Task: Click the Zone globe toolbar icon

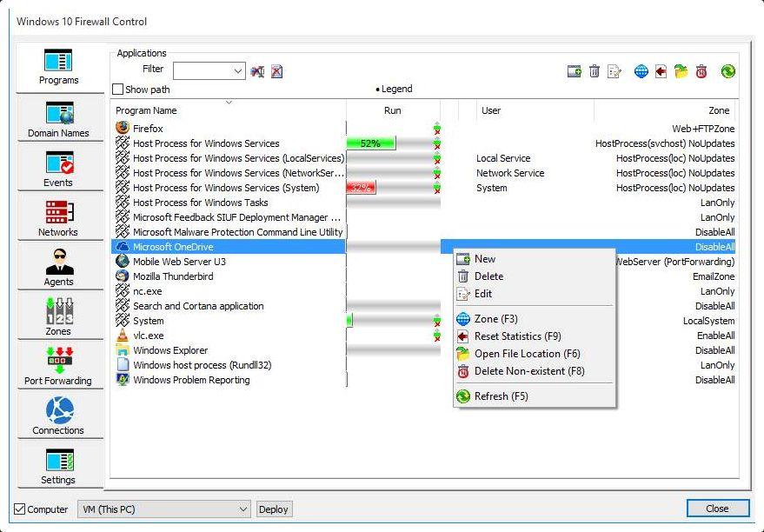Action: pyautogui.click(x=641, y=71)
